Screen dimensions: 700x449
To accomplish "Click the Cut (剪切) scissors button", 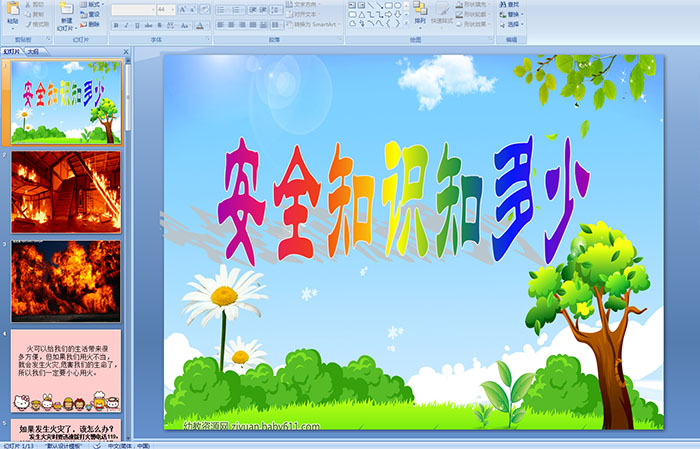I will pos(35,4).
